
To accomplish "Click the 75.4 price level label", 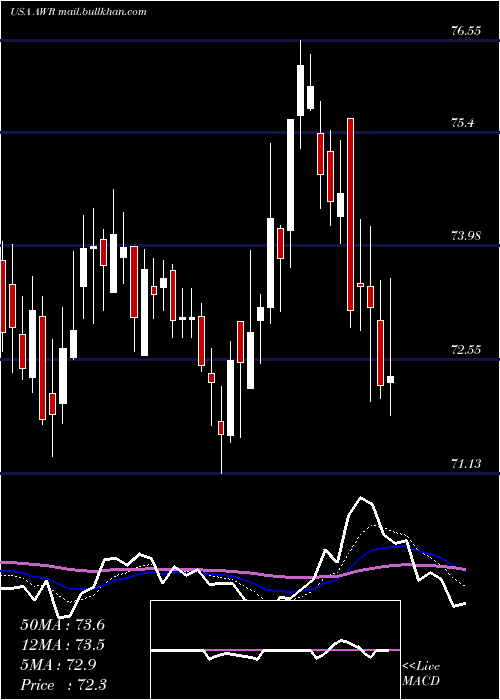I will click(x=462, y=123).
